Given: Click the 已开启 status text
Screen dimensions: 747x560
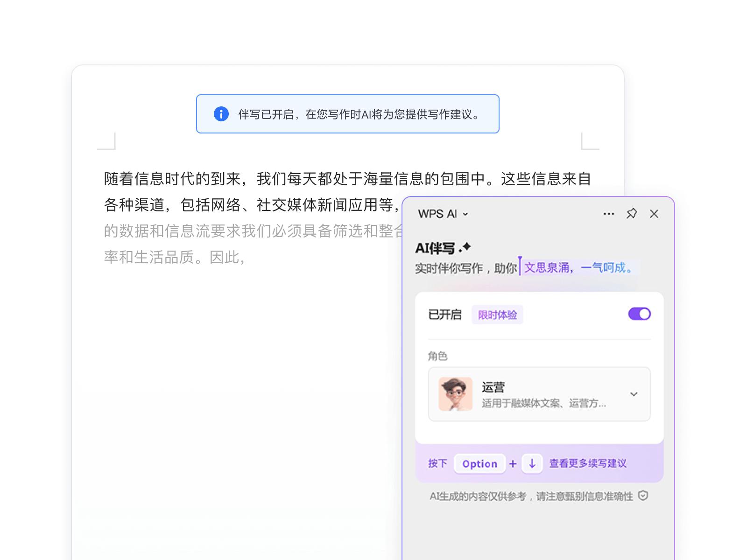Looking at the screenshot, I should [445, 315].
